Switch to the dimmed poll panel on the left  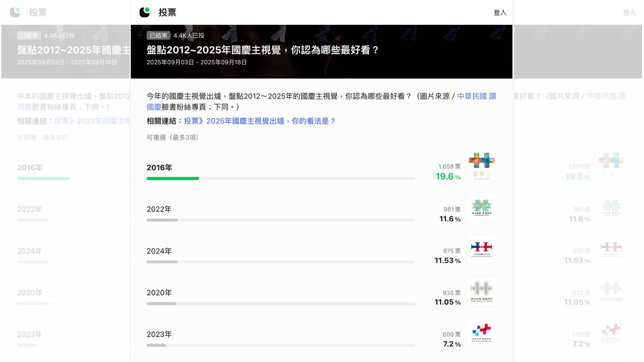(64, 181)
